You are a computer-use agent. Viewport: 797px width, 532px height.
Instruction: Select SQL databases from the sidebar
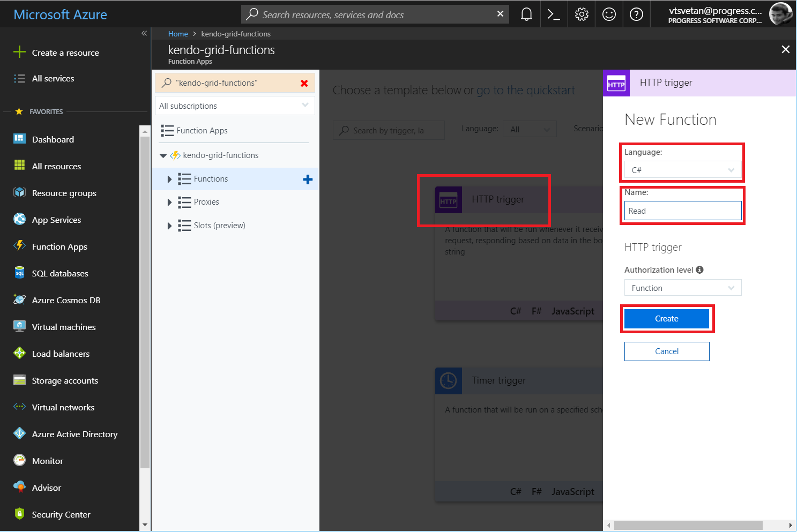pos(59,273)
